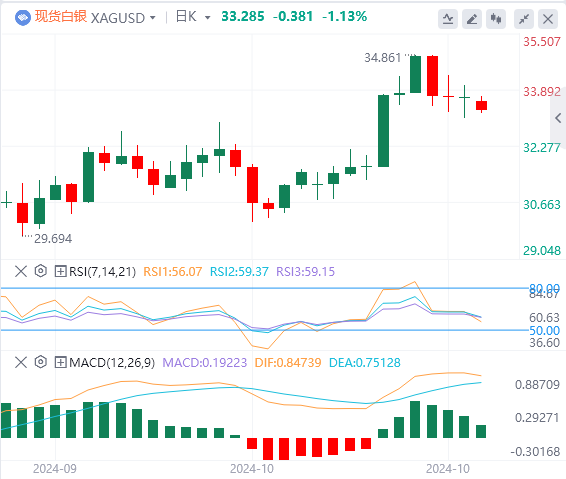This screenshot has width=566, height=479.
Task: Expand the right side panel chevron
Action: (x=558, y=118)
